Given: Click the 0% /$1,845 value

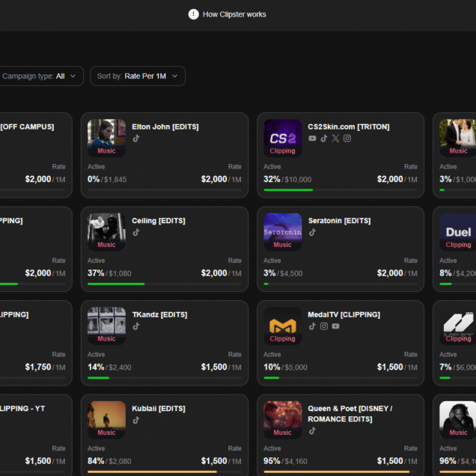Looking at the screenshot, I should 107,179.
